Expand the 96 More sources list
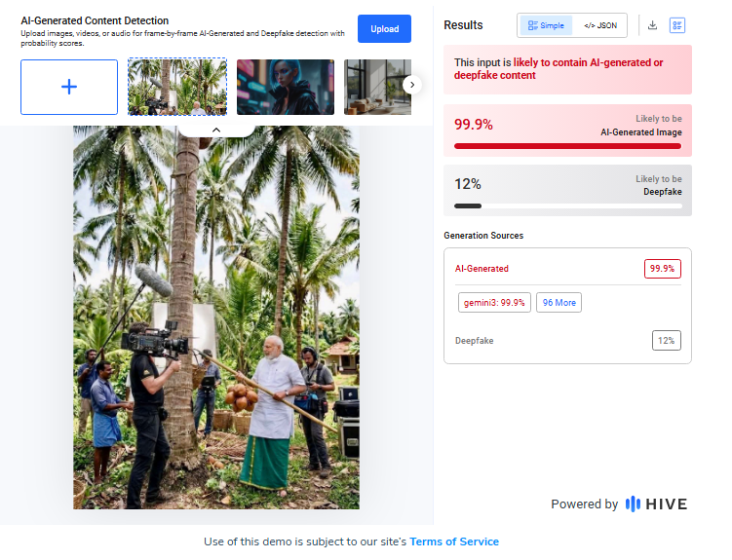 point(559,303)
